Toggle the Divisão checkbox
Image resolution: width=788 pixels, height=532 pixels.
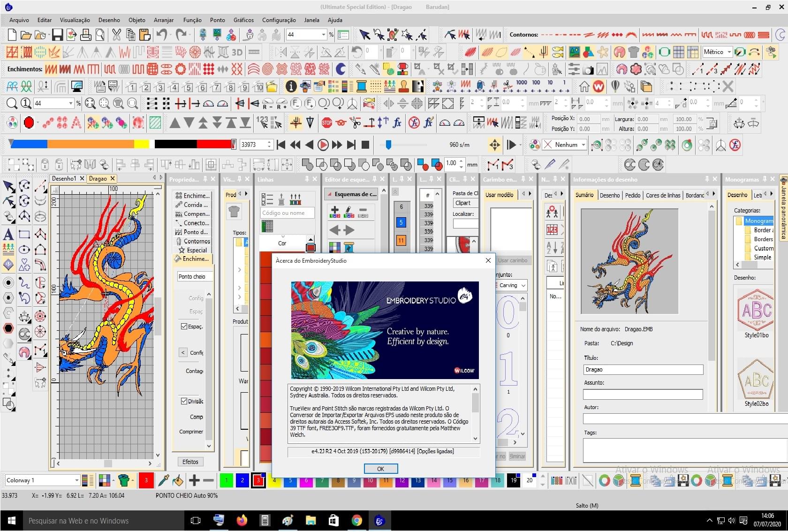(x=184, y=401)
